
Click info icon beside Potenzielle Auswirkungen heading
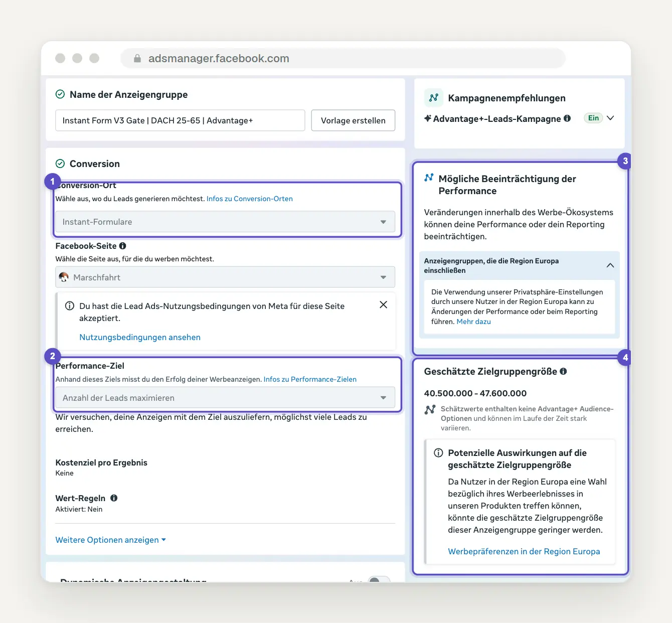pyautogui.click(x=438, y=453)
